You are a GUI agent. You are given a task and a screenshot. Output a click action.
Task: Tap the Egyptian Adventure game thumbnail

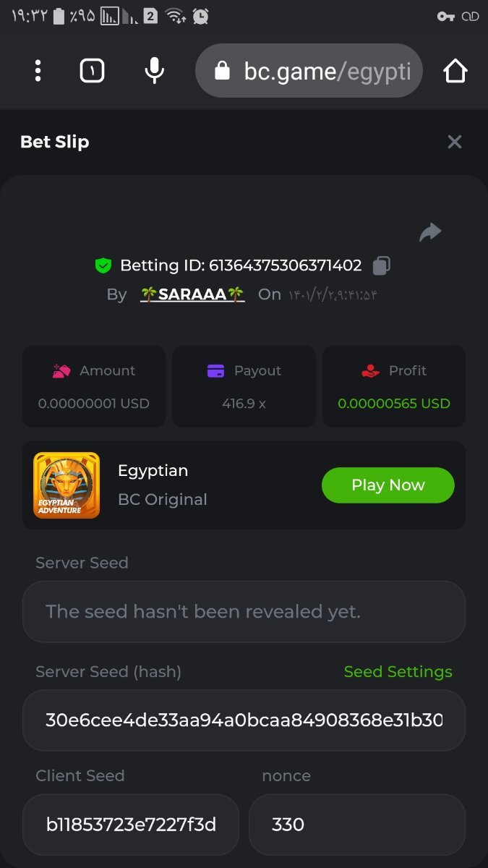point(67,485)
